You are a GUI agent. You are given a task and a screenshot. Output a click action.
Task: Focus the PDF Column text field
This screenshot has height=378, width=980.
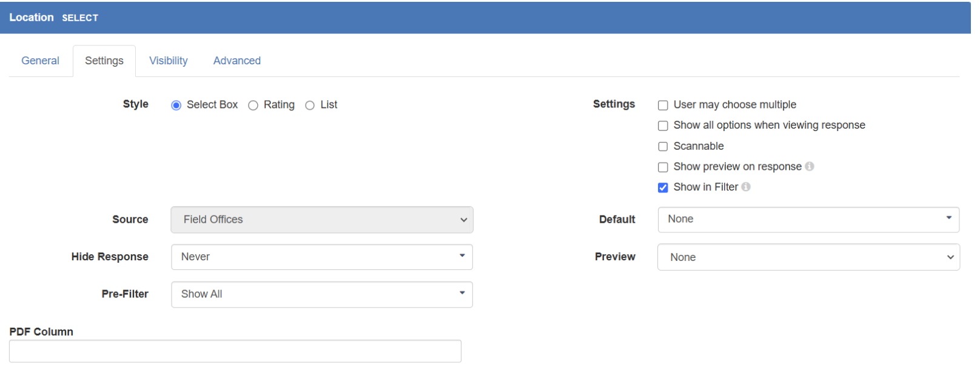coord(235,351)
